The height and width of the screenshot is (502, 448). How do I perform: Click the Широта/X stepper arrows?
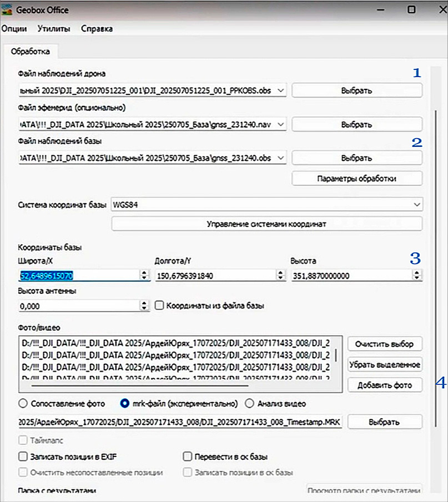(x=144, y=275)
